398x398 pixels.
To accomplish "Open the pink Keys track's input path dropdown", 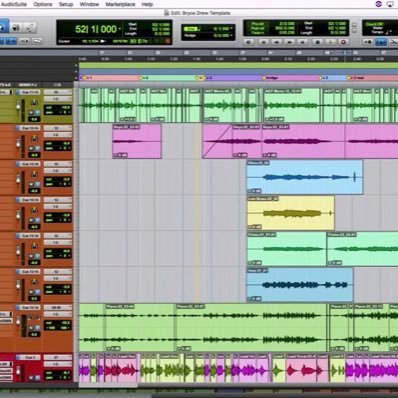I will pos(58,128).
